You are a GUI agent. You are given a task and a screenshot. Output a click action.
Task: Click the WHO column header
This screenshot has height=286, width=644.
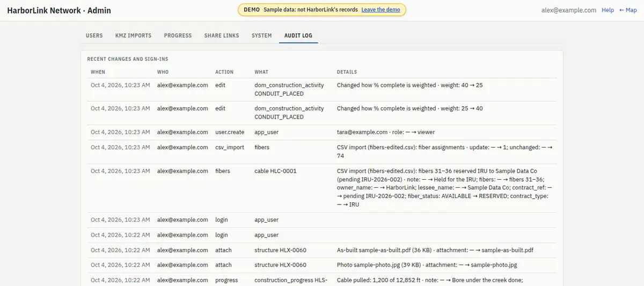163,72
